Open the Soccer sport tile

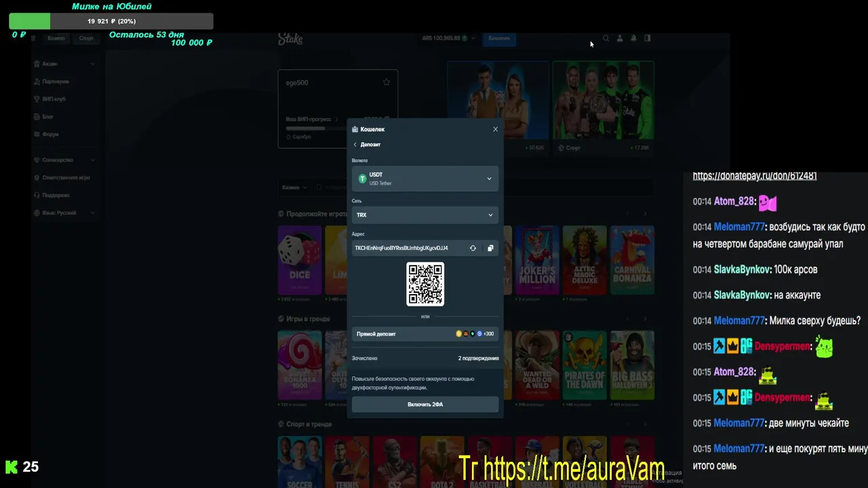(300, 462)
